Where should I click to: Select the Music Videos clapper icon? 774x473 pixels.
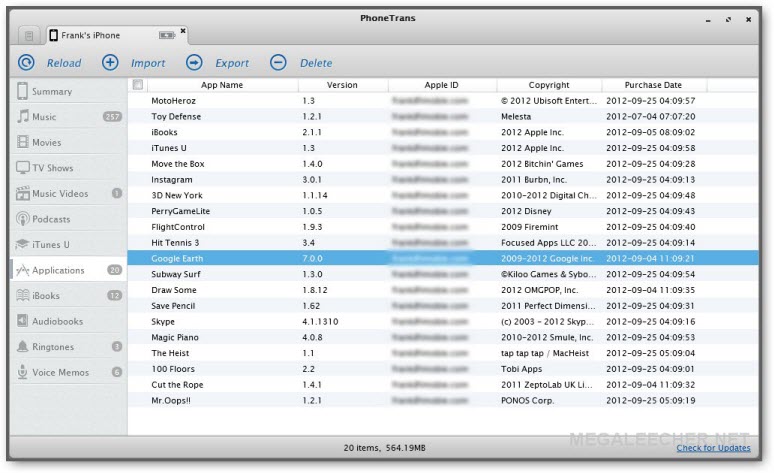pos(23,193)
